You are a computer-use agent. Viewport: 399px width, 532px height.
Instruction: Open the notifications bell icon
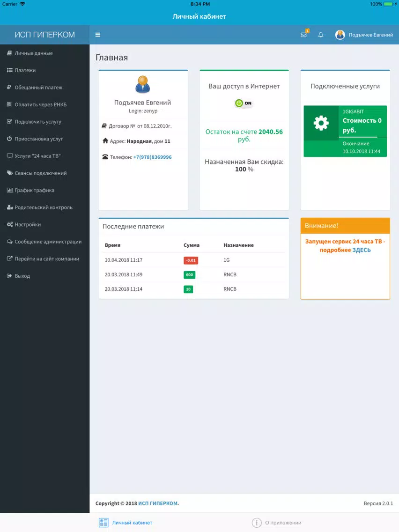(x=321, y=35)
